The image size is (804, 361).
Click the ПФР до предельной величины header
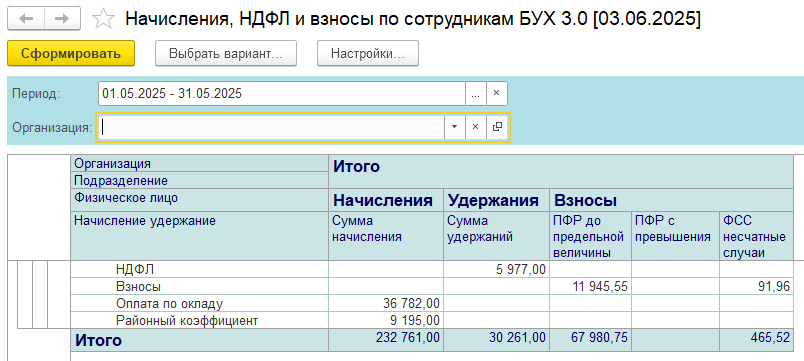(590, 235)
